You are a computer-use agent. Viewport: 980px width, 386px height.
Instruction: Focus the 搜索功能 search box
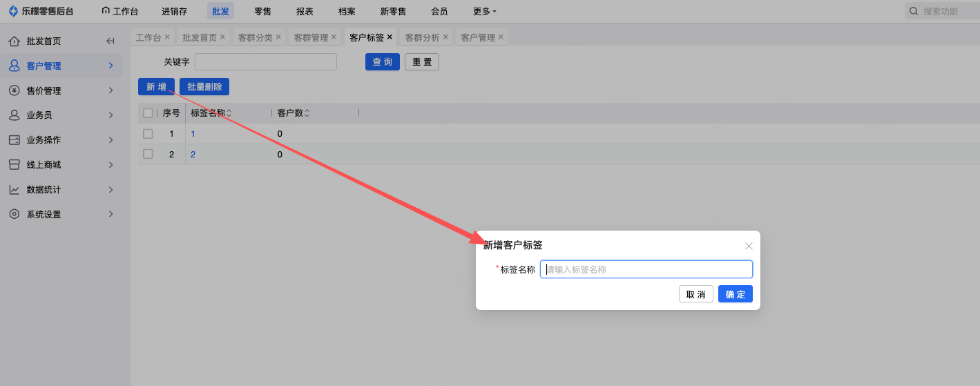(941, 11)
